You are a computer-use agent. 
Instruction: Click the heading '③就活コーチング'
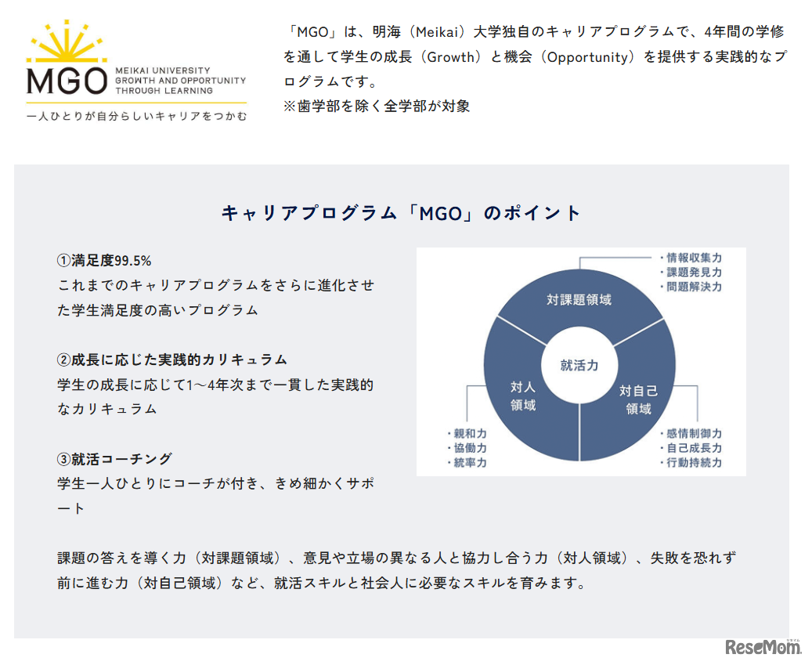click(x=114, y=459)
